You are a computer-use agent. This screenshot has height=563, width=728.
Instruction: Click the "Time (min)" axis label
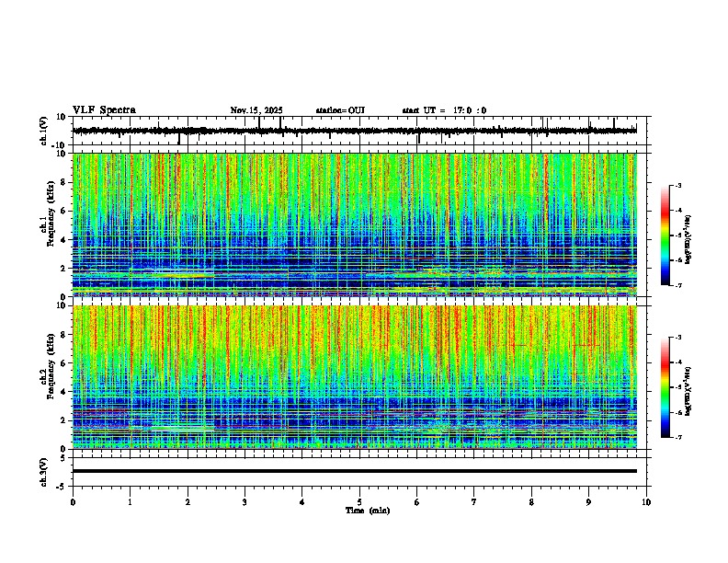click(x=368, y=511)
